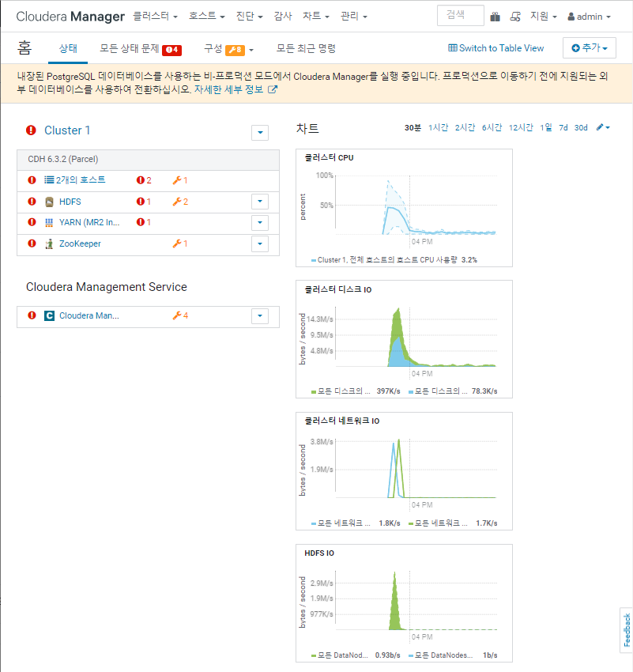Click the red status icon beside 2개의 호스트
The image size is (633, 672).
tap(32, 180)
